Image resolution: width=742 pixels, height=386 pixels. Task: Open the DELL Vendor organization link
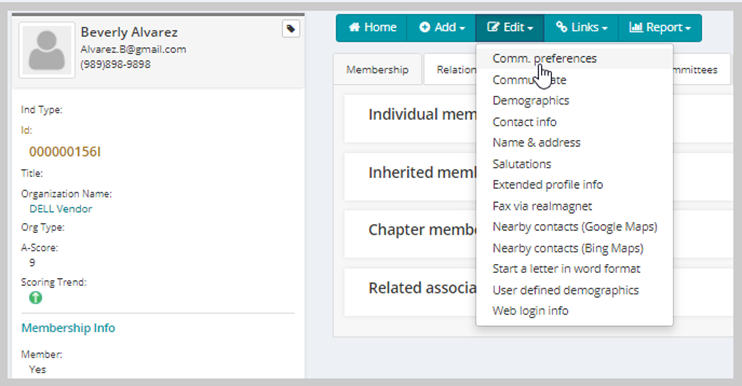click(x=61, y=209)
